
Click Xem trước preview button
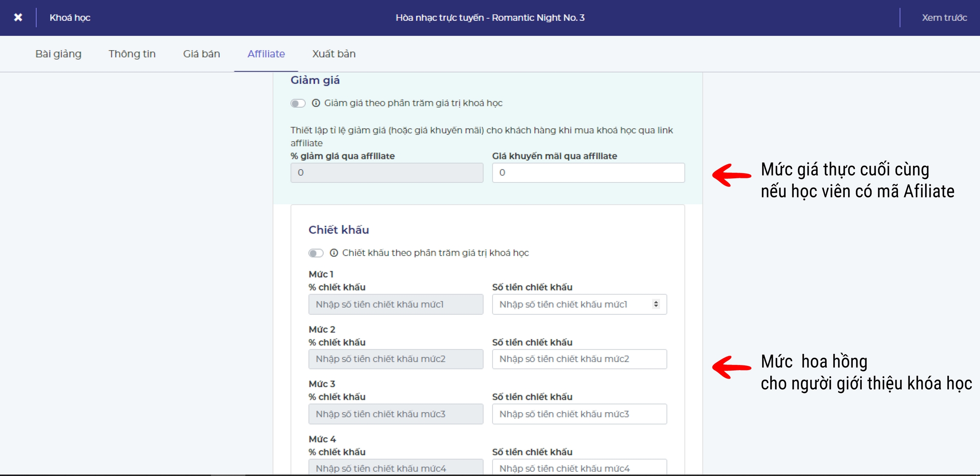pos(944,18)
